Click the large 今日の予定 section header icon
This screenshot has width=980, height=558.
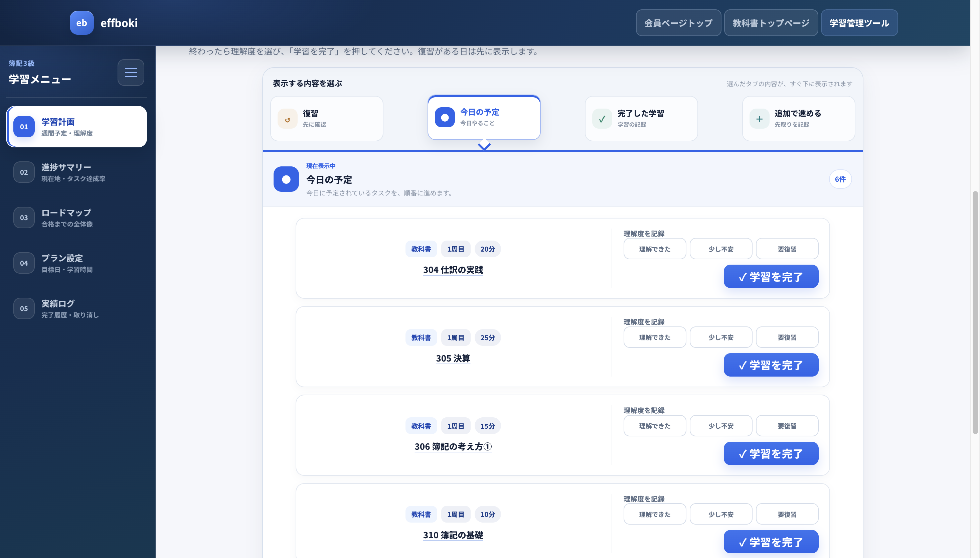point(286,179)
